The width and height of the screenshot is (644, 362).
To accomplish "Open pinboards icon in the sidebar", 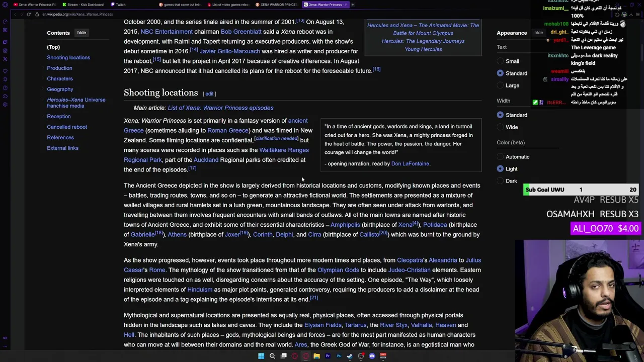I will (x=5, y=79).
